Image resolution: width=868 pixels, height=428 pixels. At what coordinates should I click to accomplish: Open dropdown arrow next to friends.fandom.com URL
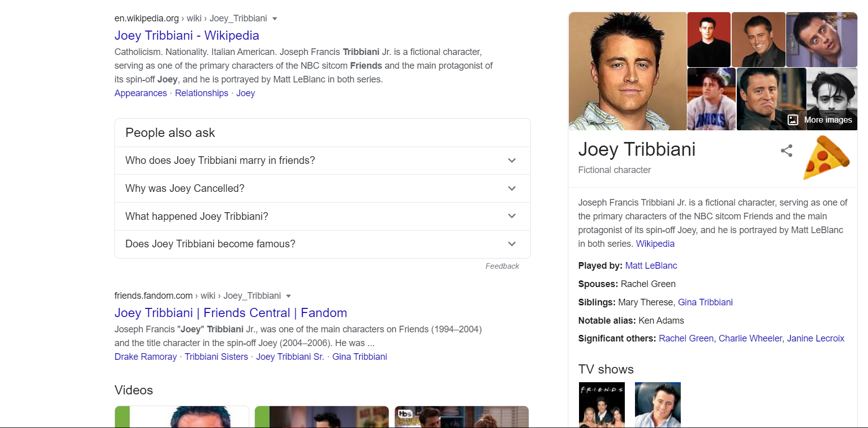(288, 296)
